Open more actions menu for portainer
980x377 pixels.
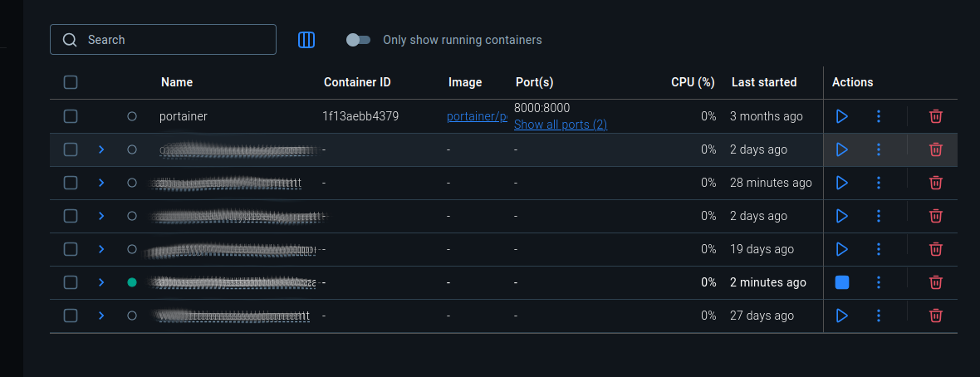tap(878, 116)
